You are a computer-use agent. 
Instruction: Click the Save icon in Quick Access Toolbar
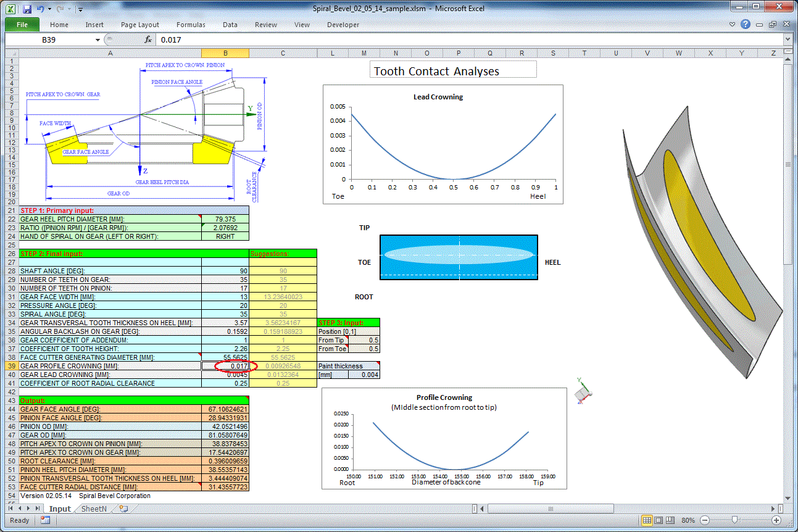point(27,9)
